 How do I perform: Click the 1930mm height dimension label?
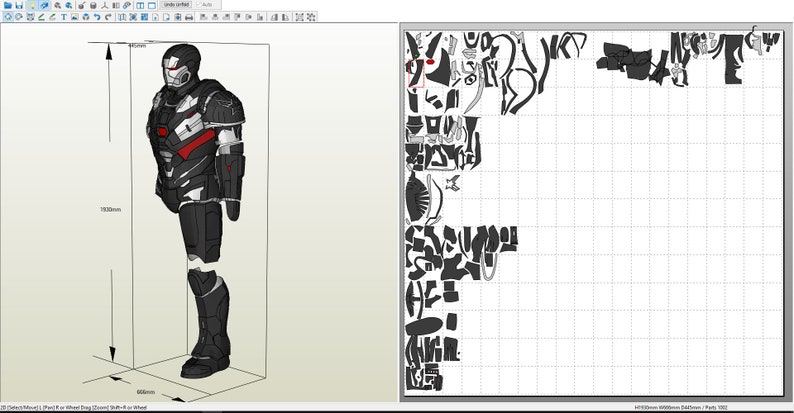coord(110,209)
